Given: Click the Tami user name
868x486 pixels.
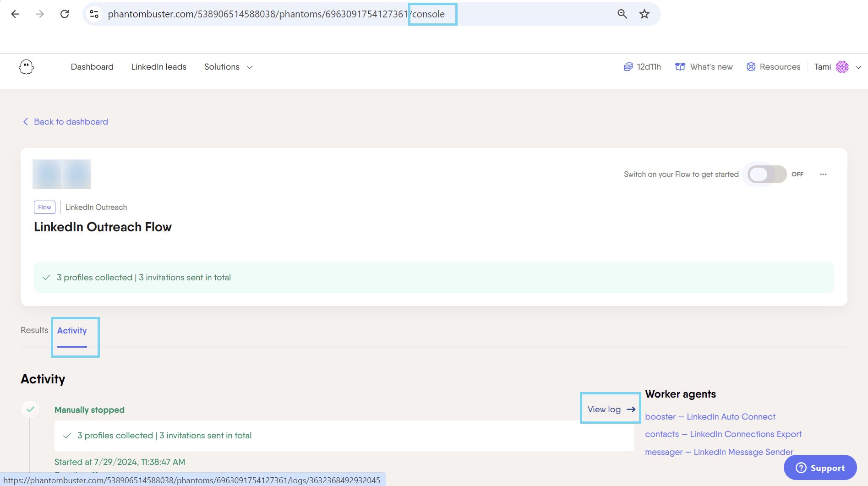Looking at the screenshot, I should (823, 67).
